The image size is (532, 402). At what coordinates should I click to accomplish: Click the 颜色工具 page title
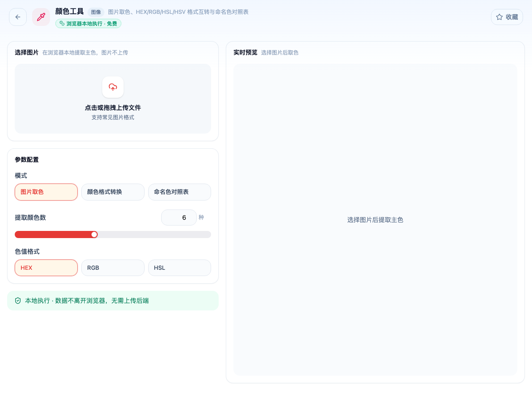[x=70, y=12]
